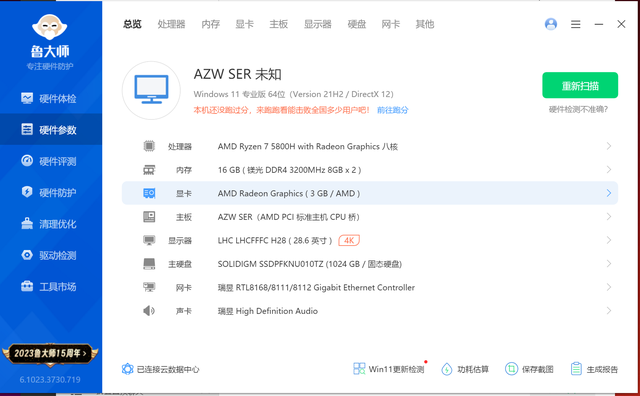Click the 保存截图 screenshot icon
The width and height of the screenshot is (640, 396).
point(511,369)
